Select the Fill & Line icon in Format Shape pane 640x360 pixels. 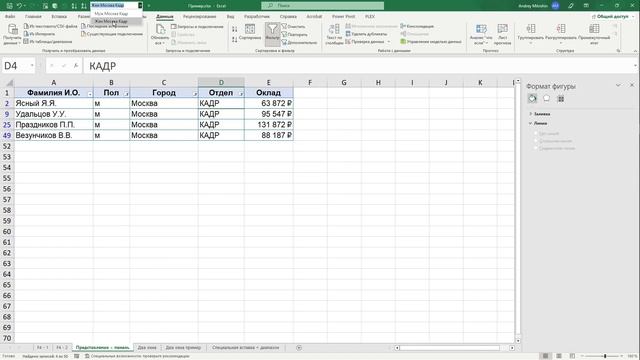pos(532,98)
